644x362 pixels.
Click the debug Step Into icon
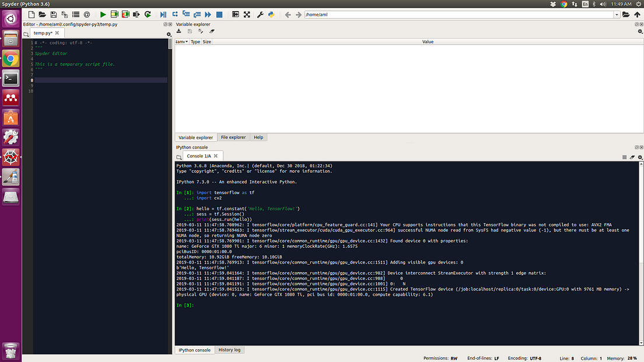[186, 15]
